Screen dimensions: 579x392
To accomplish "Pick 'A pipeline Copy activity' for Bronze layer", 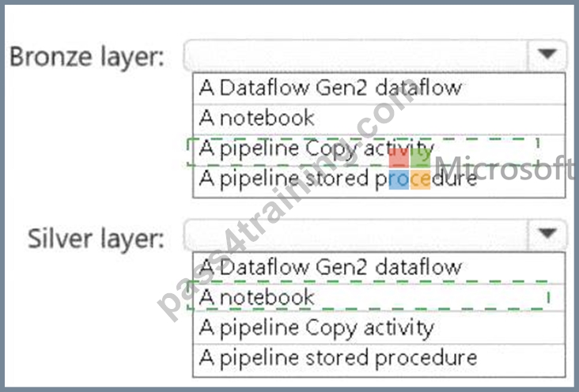I will pos(379,149).
